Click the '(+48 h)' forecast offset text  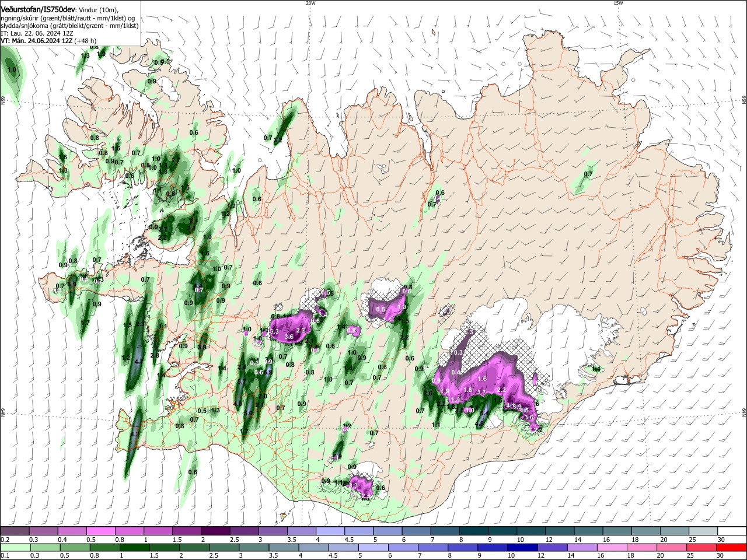tap(85, 41)
